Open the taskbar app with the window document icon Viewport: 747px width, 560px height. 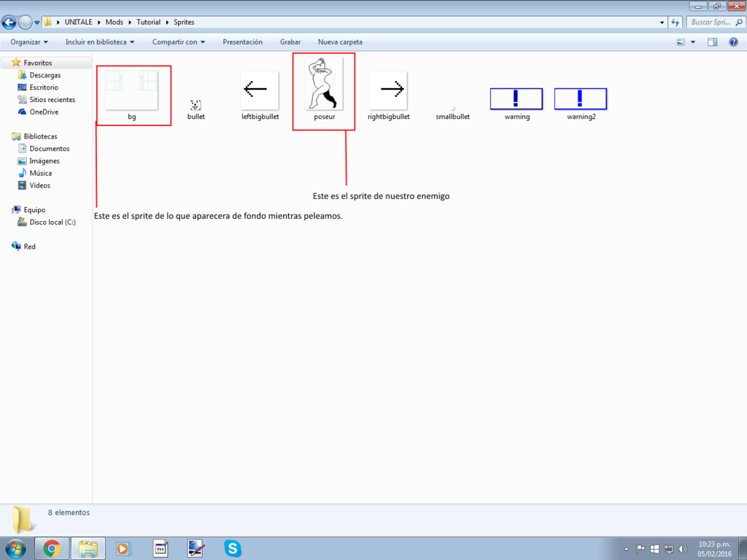(x=160, y=548)
